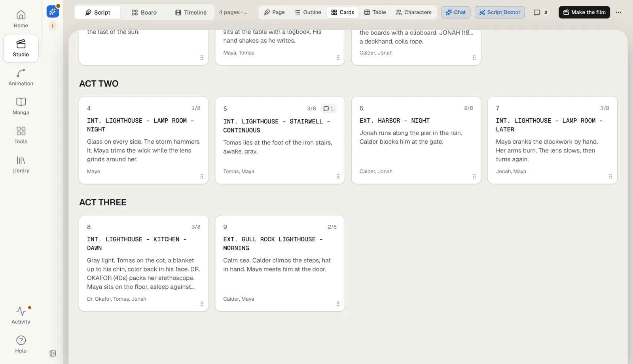Click the 3/8 page length on scene 7

coord(605,108)
